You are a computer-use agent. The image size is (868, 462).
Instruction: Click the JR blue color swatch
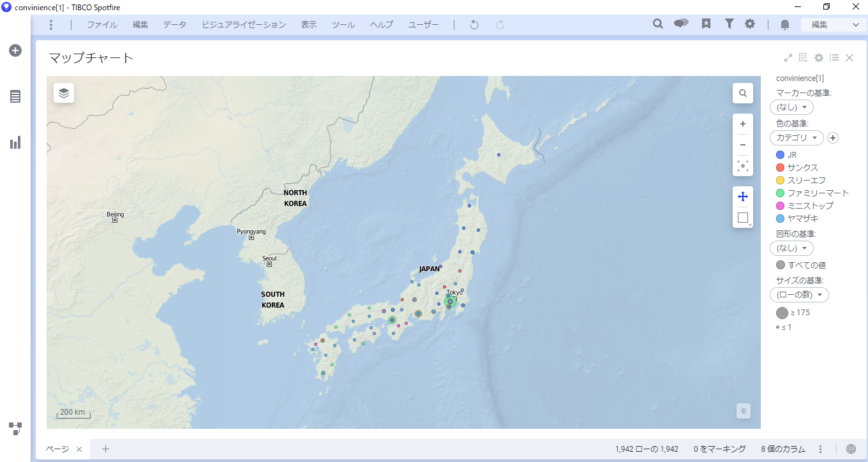[x=780, y=155]
